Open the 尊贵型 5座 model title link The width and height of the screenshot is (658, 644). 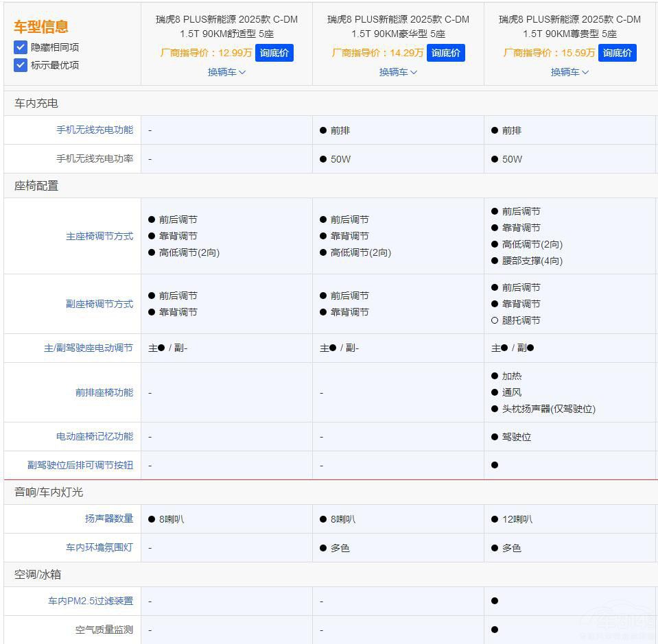(x=569, y=26)
